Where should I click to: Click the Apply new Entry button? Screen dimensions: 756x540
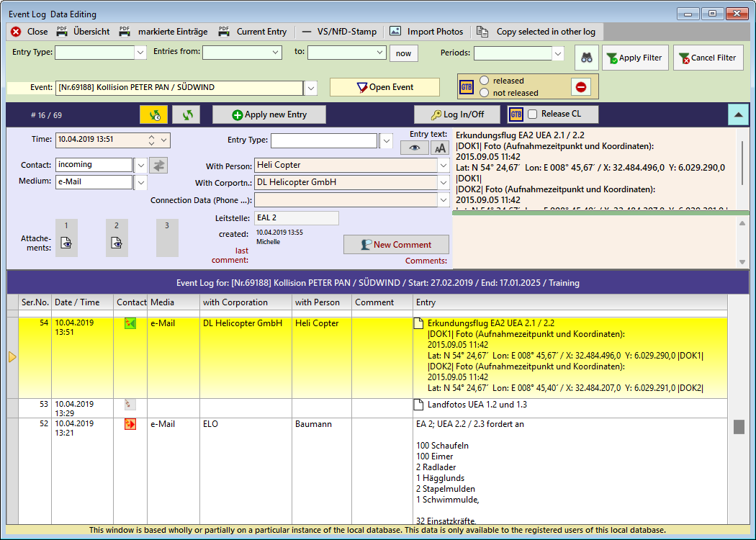(269, 114)
